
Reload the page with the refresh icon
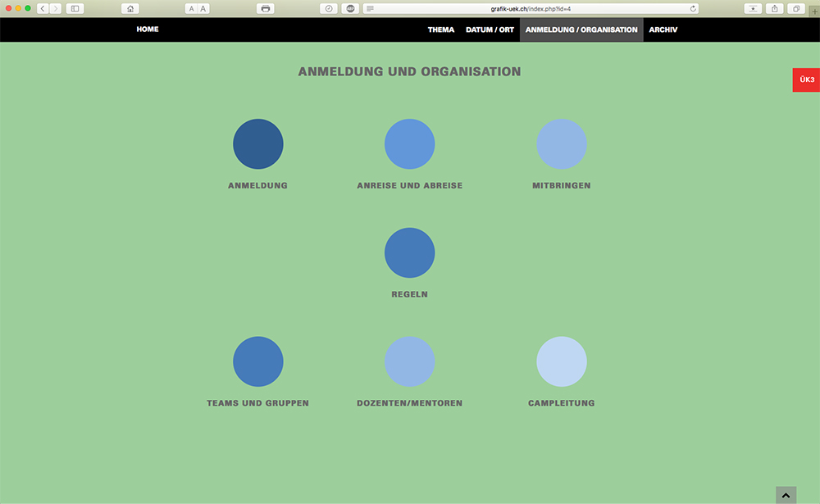[694, 8]
